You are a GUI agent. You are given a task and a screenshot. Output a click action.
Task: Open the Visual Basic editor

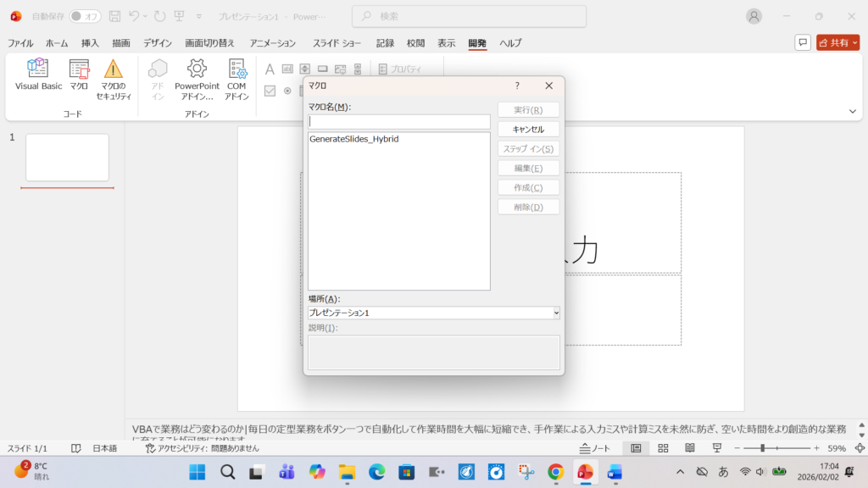point(36,75)
